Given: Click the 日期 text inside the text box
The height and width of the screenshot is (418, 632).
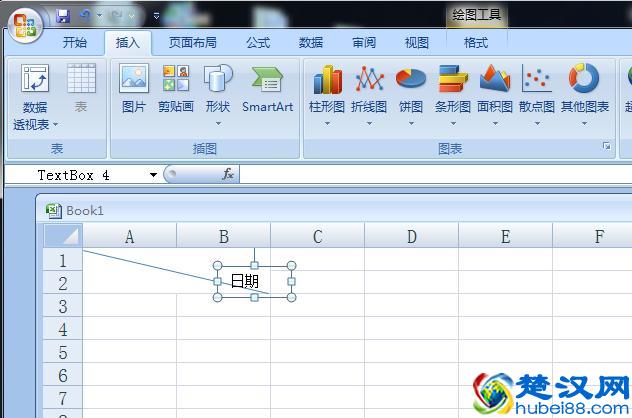Looking at the screenshot, I should pos(245,281).
